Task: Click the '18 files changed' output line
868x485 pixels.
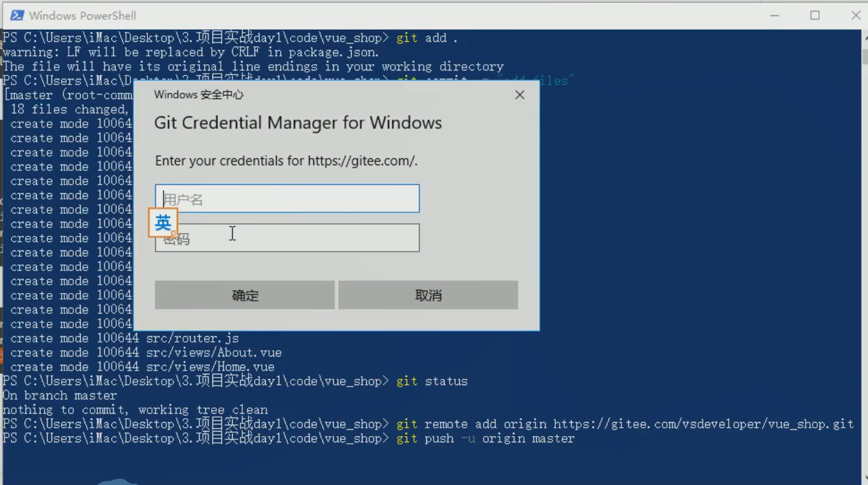Action: [70, 109]
